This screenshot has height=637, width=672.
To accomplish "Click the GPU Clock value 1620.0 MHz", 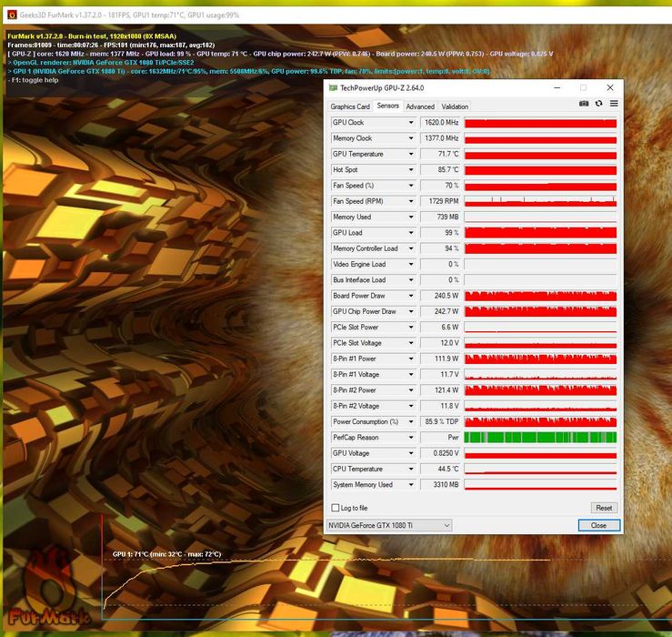I will click(440, 122).
